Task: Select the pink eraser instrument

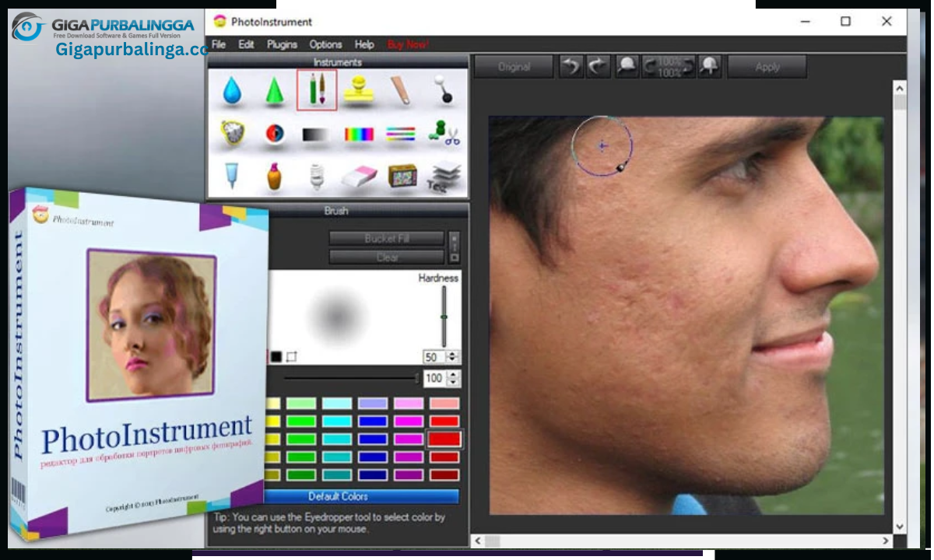Action: coord(359,177)
